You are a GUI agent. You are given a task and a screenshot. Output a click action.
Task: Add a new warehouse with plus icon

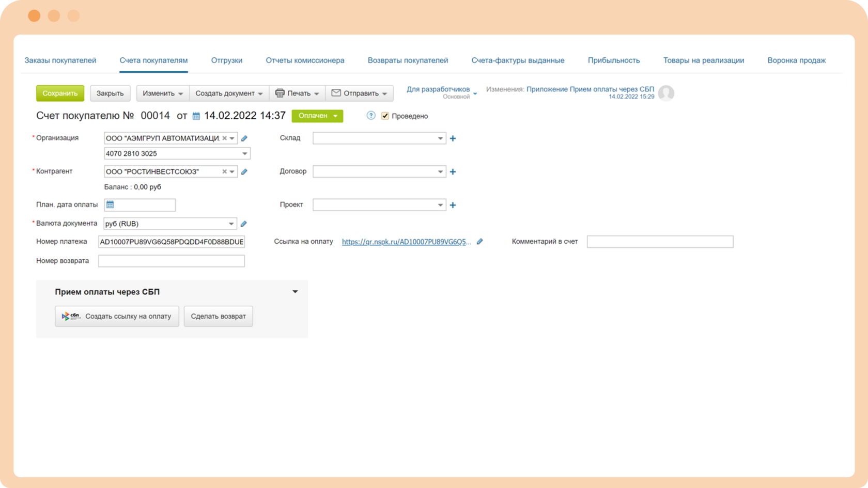click(453, 138)
